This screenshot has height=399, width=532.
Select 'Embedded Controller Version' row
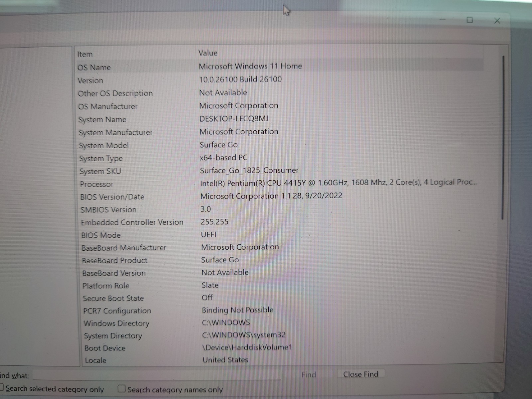pos(280,222)
